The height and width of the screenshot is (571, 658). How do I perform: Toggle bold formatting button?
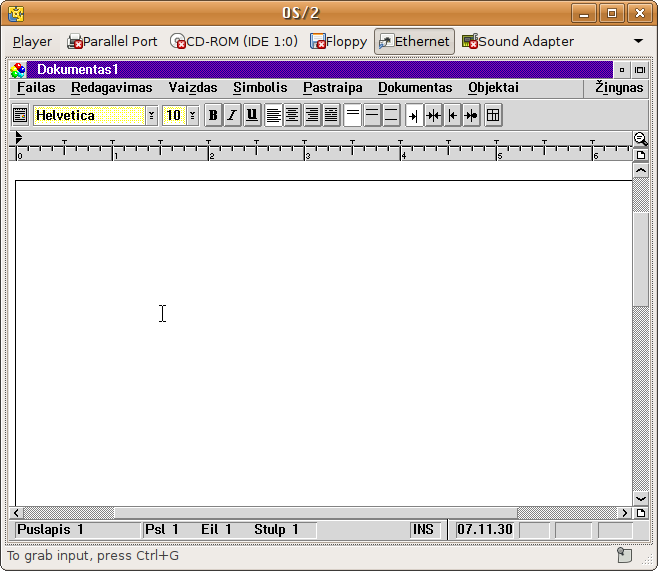(213, 115)
